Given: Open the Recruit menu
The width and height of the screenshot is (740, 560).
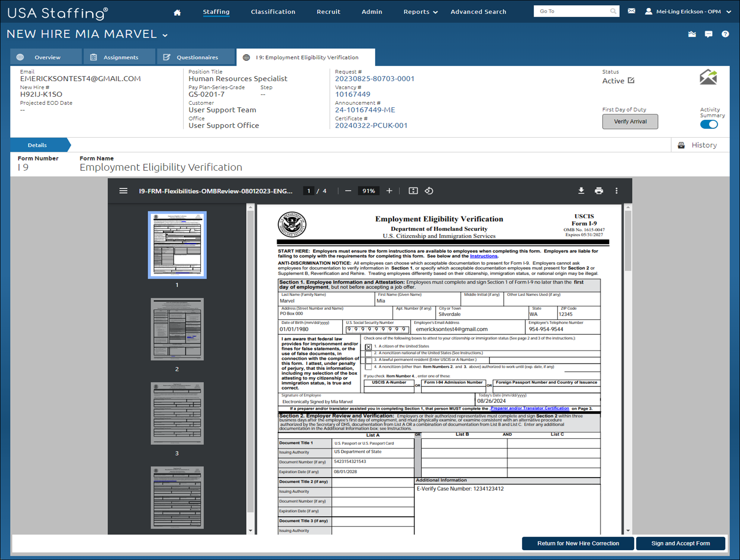Looking at the screenshot, I should click(x=328, y=12).
